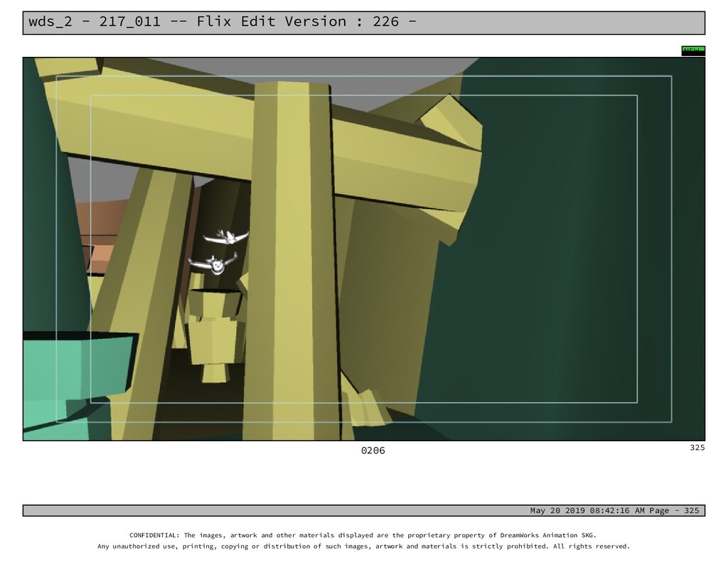Screen dimensions: 728x562
Task: Click 'May 20 2019 08:42:16 AM Page - 325' footer
Action: coord(614,510)
